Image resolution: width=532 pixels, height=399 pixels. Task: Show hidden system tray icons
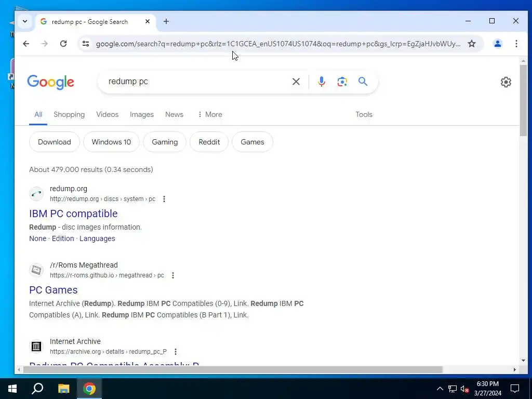(440, 389)
